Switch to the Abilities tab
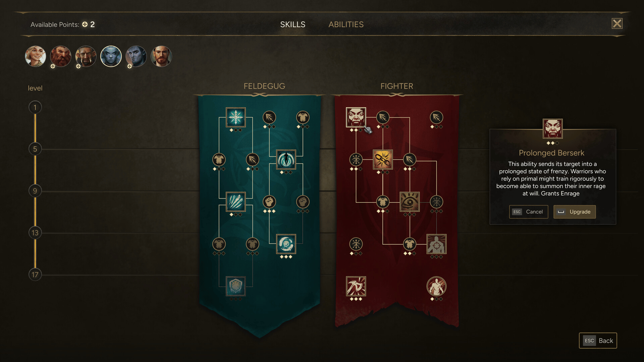The width and height of the screenshot is (644, 362). tap(346, 24)
